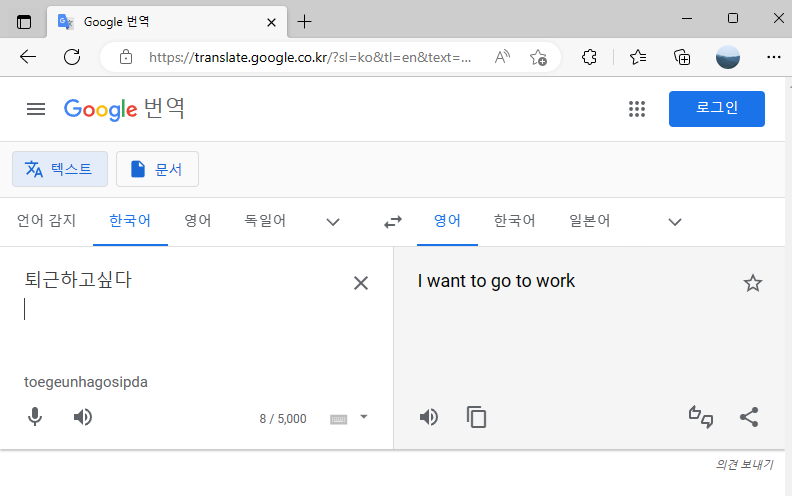Open Read aloud in address bar
This screenshot has width=792, height=496.
502,57
